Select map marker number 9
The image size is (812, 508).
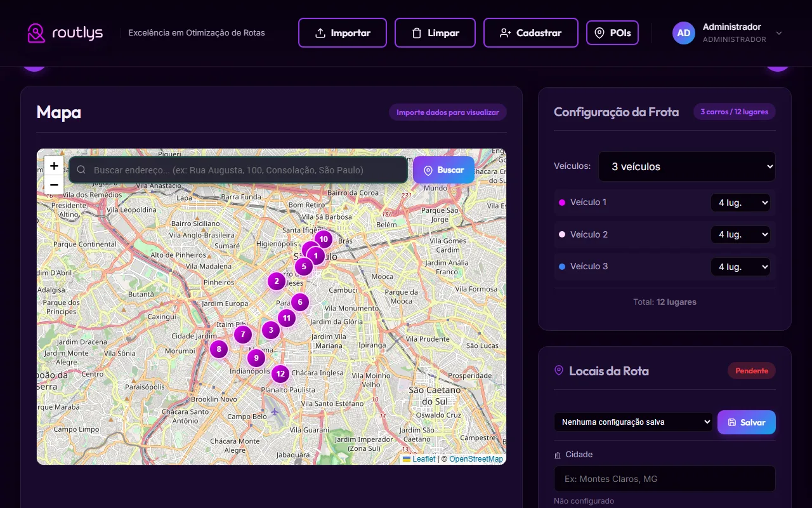coord(256,358)
